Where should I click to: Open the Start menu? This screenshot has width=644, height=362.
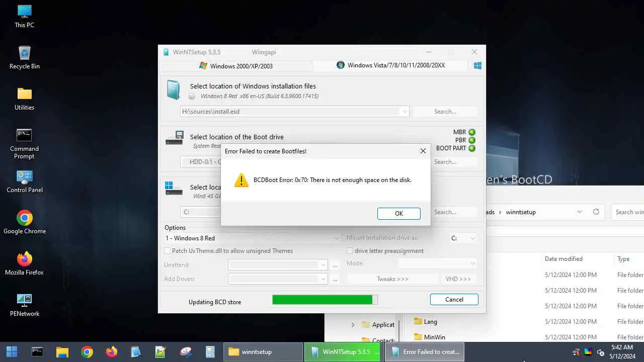pyautogui.click(x=12, y=352)
